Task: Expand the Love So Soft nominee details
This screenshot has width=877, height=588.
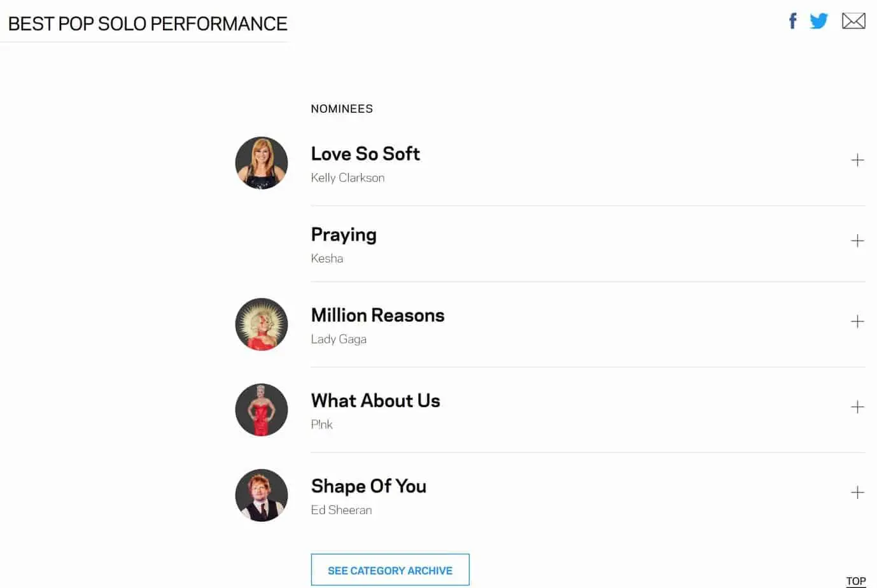Action: 857,160
